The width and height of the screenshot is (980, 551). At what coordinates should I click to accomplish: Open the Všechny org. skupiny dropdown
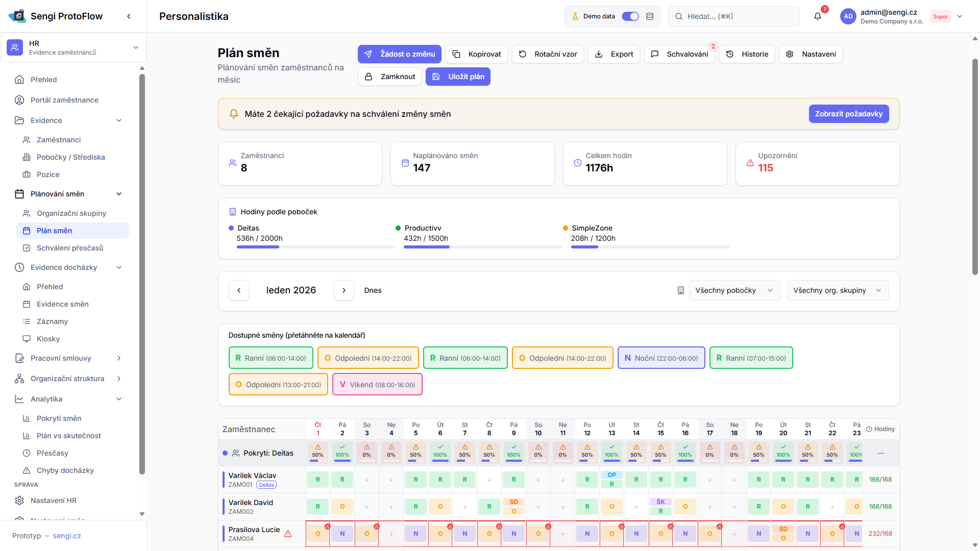[837, 290]
